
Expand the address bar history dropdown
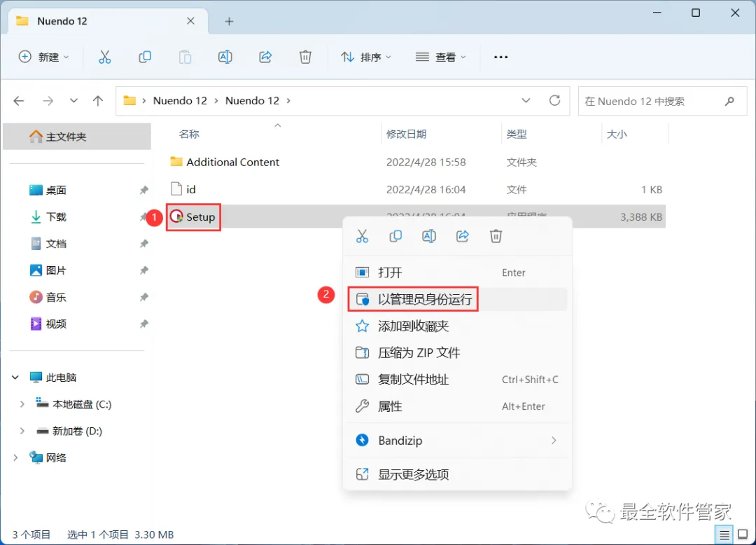[526, 100]
